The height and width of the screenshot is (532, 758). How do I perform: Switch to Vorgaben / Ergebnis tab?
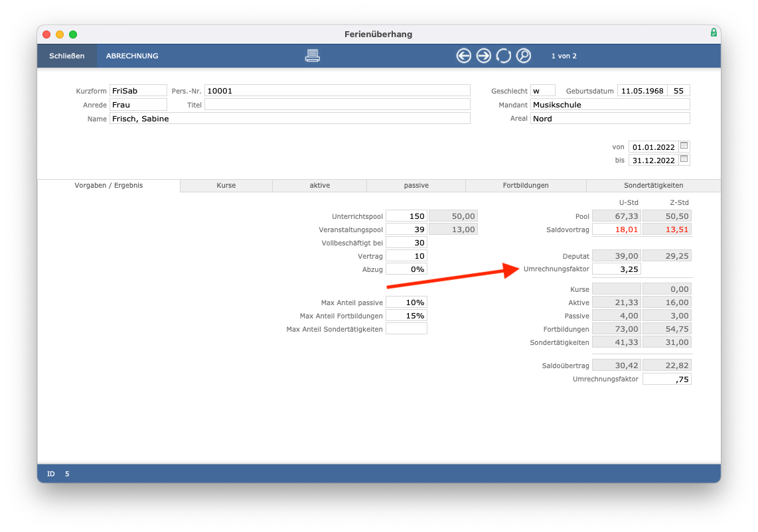coord(109,186)
